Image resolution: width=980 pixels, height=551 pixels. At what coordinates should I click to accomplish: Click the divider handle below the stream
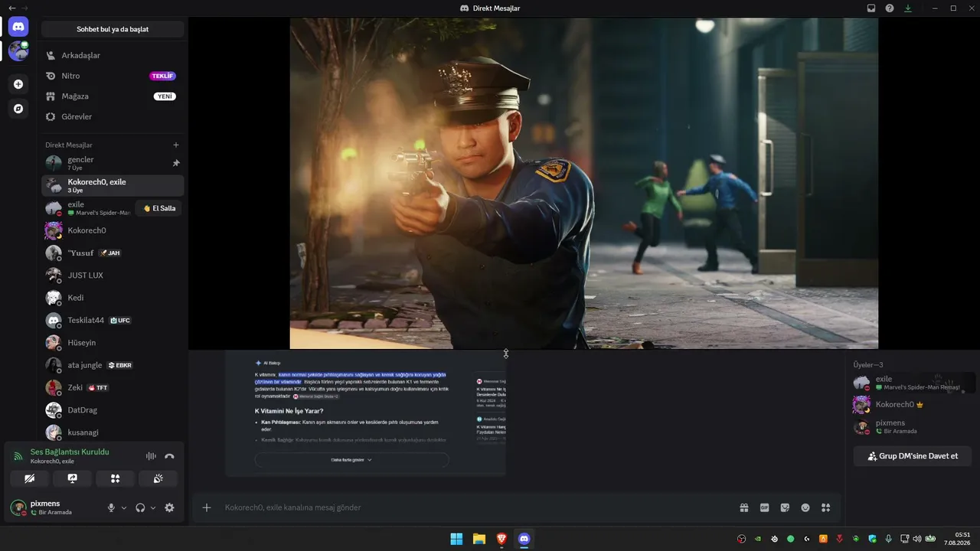coord(506,354)
